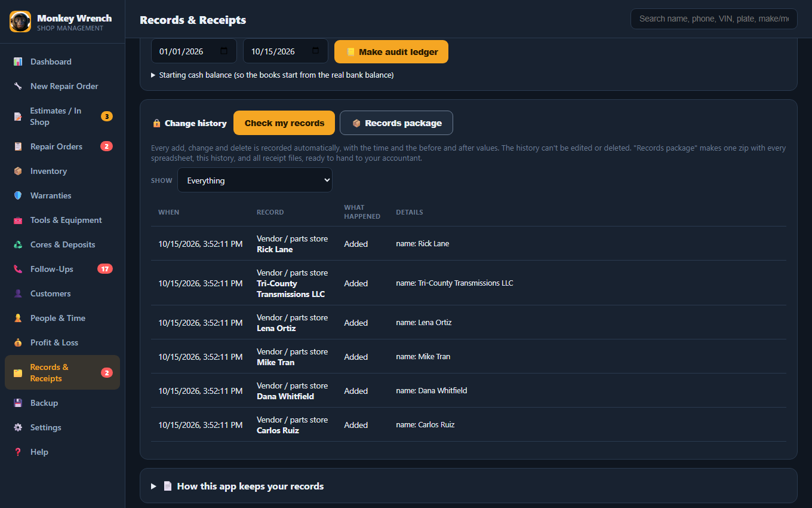This screenshot has height=508, width=812.
Task: Click the Dashboard chart icon
Action: pyautogui.click(x=18, y=62)
